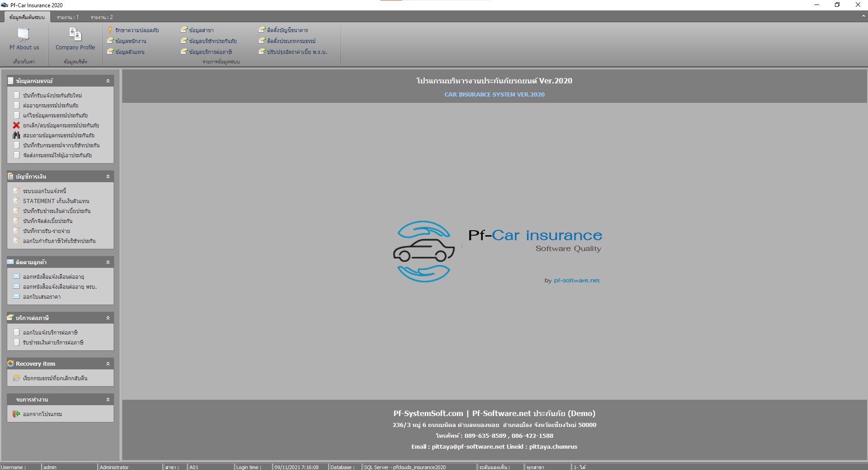Click the 'A01' branch code in status bar

pos(211,467)
